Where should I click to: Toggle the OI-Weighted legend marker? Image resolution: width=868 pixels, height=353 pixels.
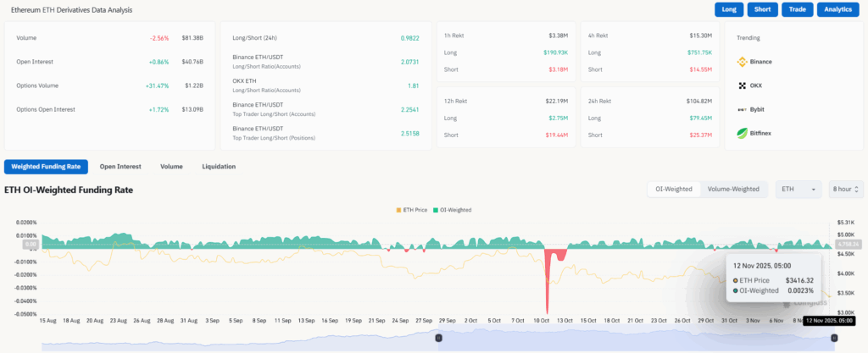[436, 209]
